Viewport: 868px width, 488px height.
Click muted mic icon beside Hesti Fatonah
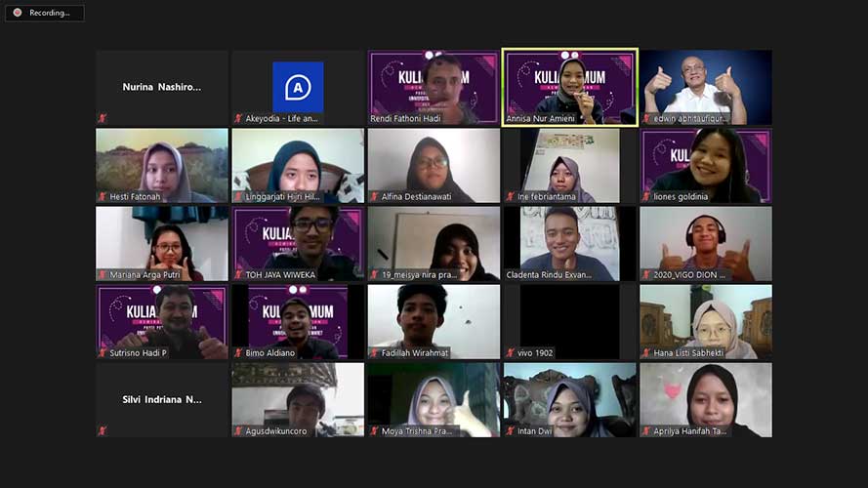point(102,197)
